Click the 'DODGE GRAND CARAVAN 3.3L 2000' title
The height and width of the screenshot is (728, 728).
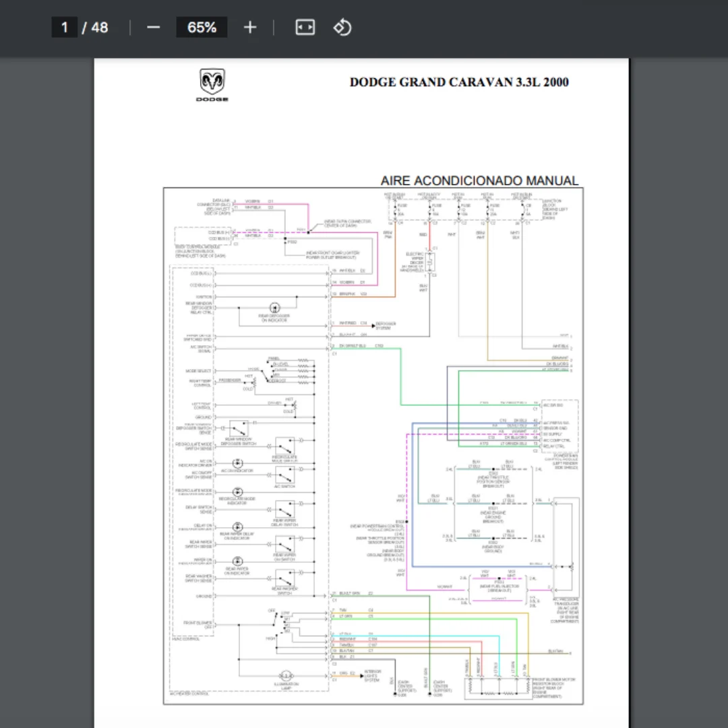tap(459, 82)
